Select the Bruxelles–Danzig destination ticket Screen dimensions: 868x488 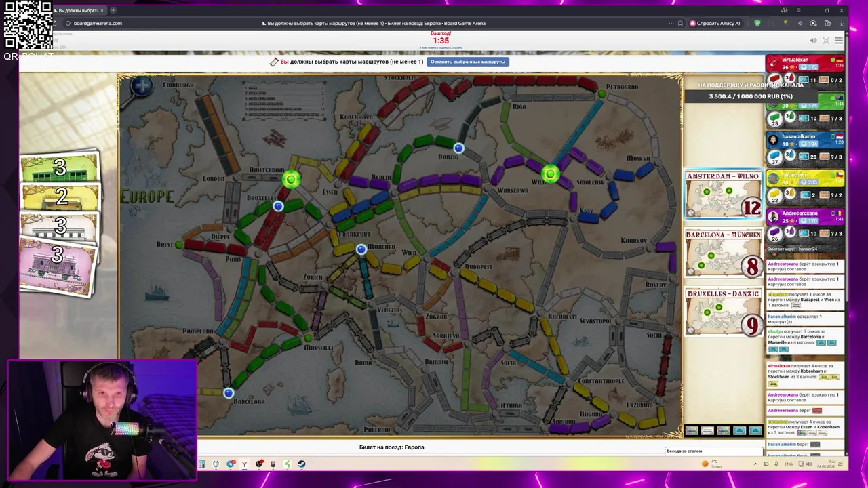[x=723, y=312]
